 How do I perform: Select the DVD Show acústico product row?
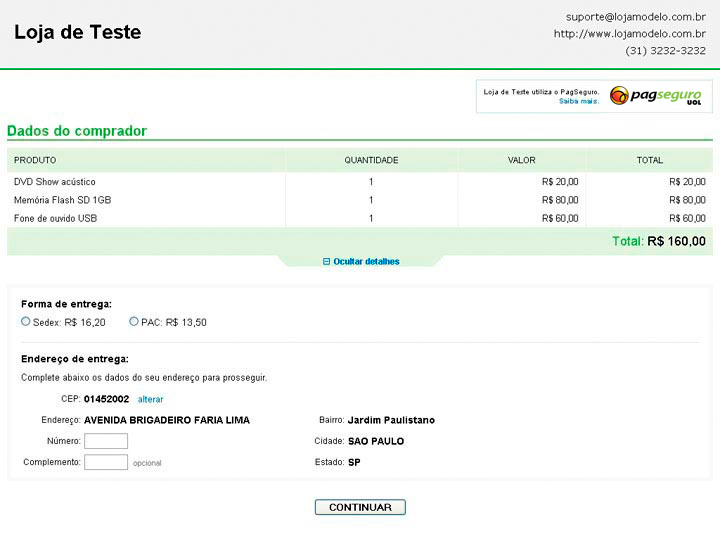pos(55,182)
